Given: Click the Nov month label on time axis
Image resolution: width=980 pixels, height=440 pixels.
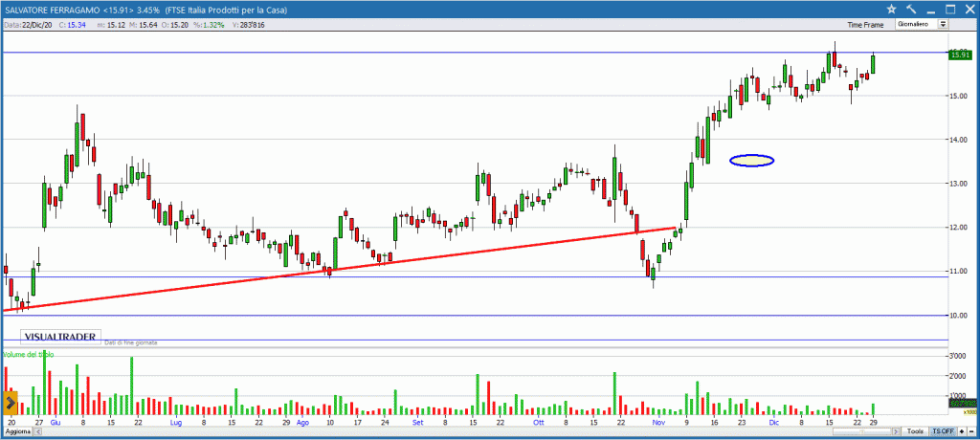Looking at the screenshot, I should (658, 423).
